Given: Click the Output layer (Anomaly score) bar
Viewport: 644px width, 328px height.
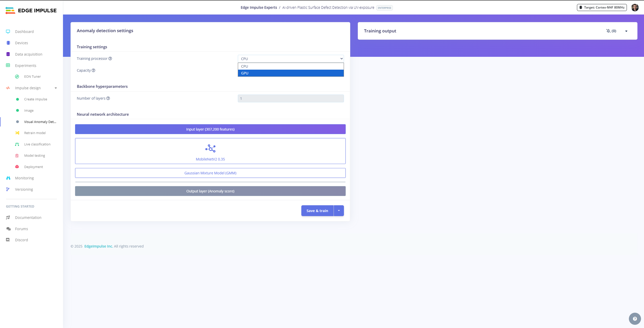Looking at the screenshot, I should point(210,191).
